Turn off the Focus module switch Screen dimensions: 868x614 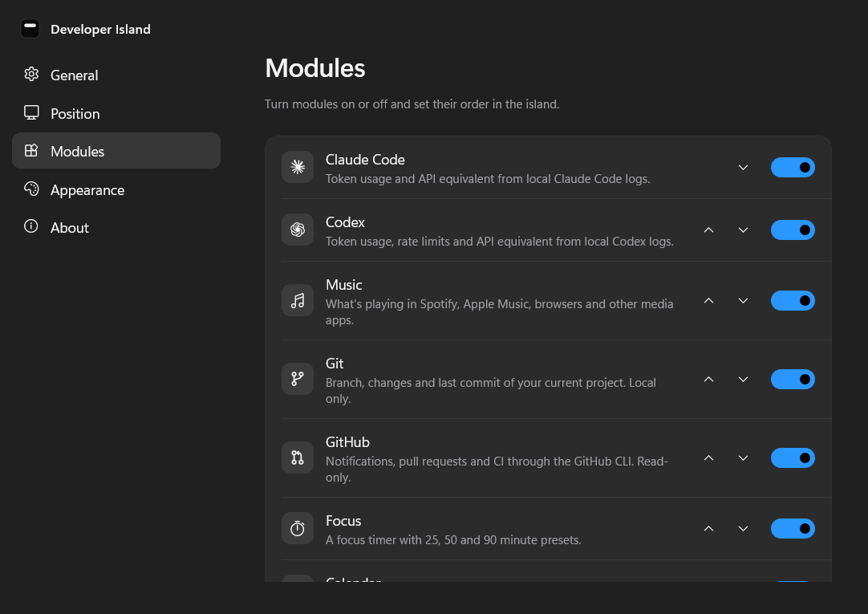[793, 529]
